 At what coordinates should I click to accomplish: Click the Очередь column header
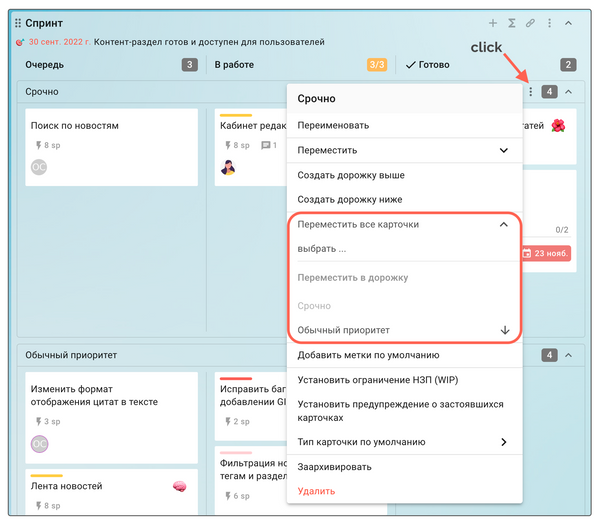(44, 65)
